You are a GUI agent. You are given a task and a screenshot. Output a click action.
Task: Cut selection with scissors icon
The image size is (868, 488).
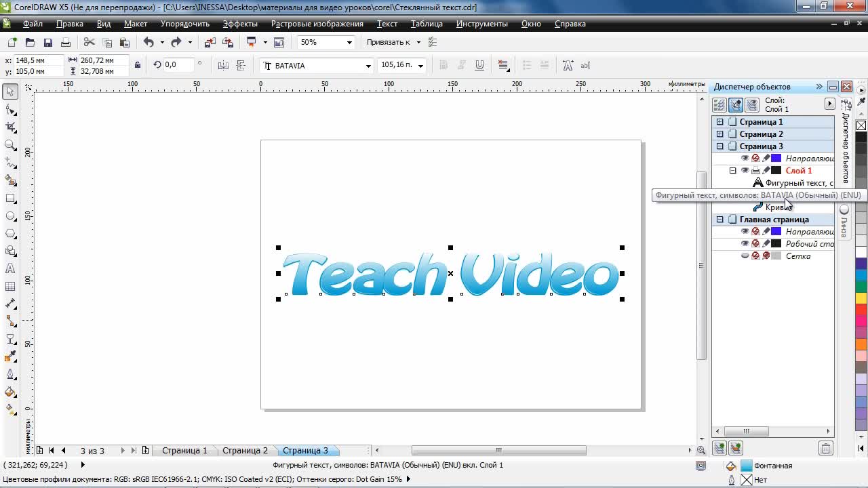[x=89, y=42]
